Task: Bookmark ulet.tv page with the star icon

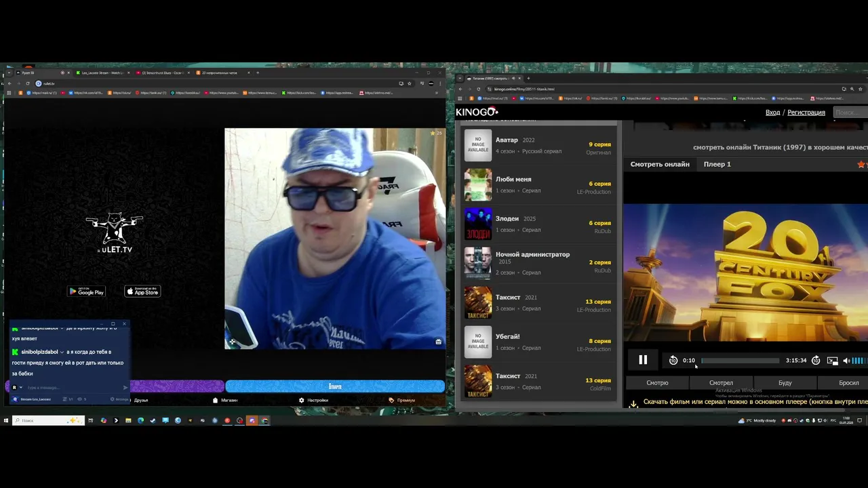Action: coord(410,83)
